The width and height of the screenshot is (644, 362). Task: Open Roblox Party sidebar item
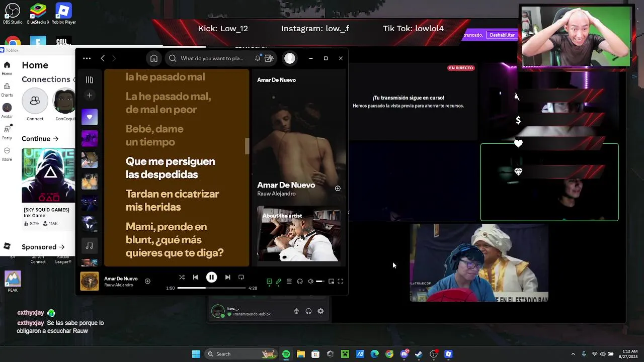click(7, 132)
